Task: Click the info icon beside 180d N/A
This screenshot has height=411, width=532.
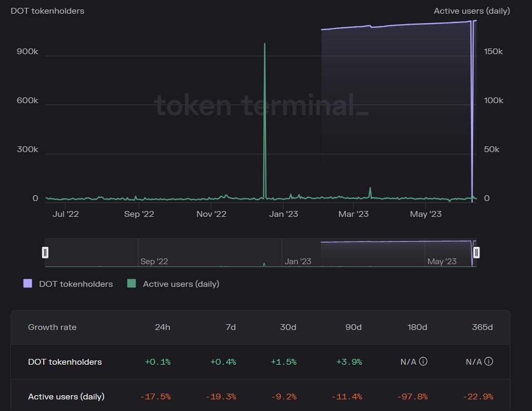Action: click(423, 362)
